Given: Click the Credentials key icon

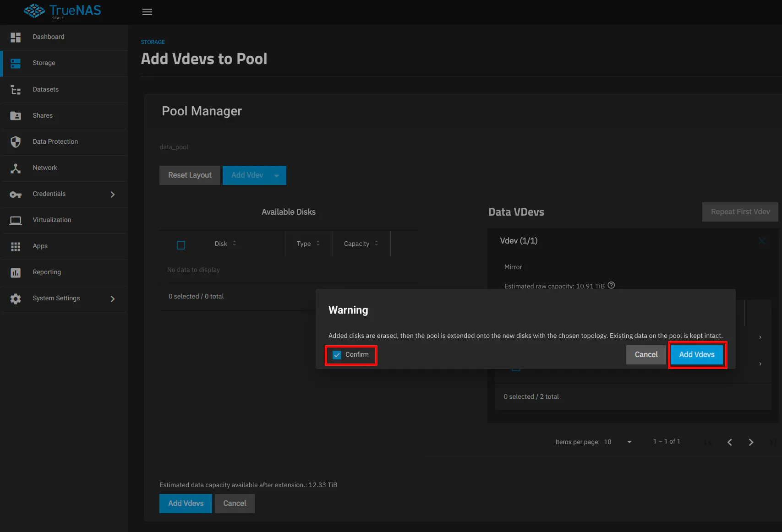Looking at the screenshot, I should 16,195.
